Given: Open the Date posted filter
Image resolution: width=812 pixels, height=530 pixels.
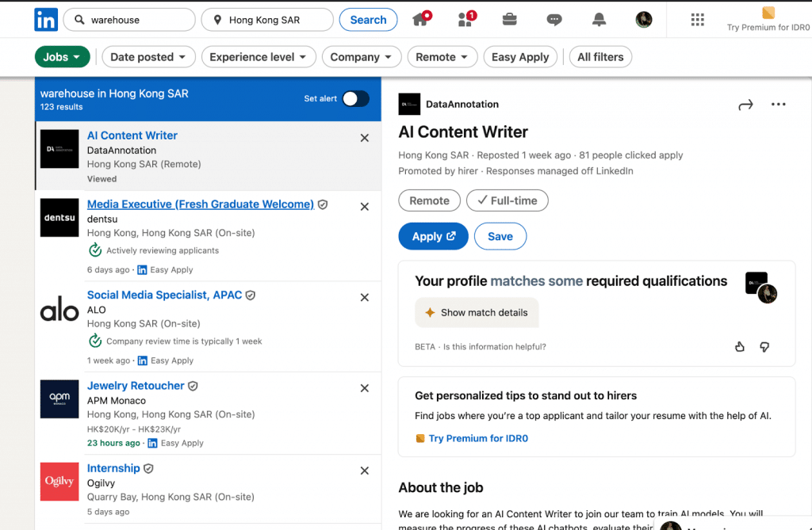Looking at the screenshot, I should 148,56.
